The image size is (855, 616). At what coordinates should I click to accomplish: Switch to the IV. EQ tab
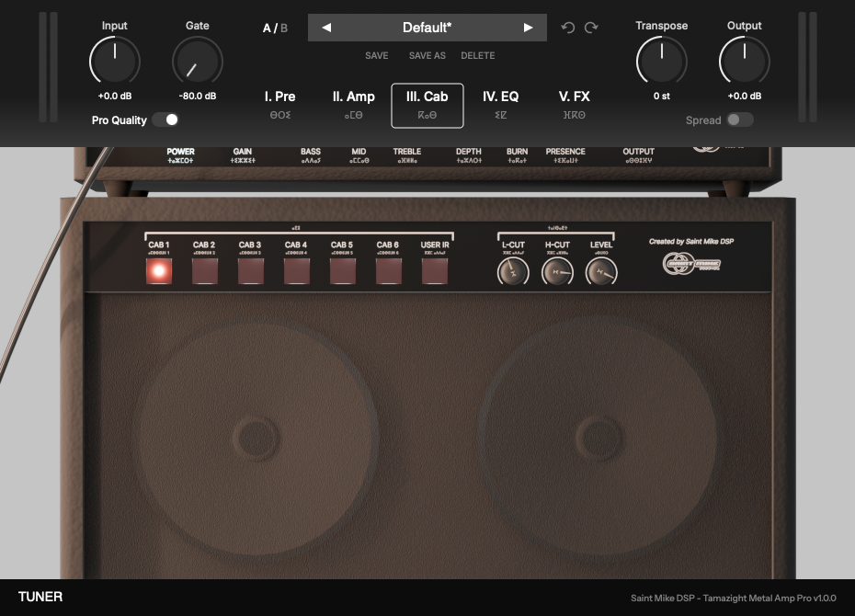500,97
